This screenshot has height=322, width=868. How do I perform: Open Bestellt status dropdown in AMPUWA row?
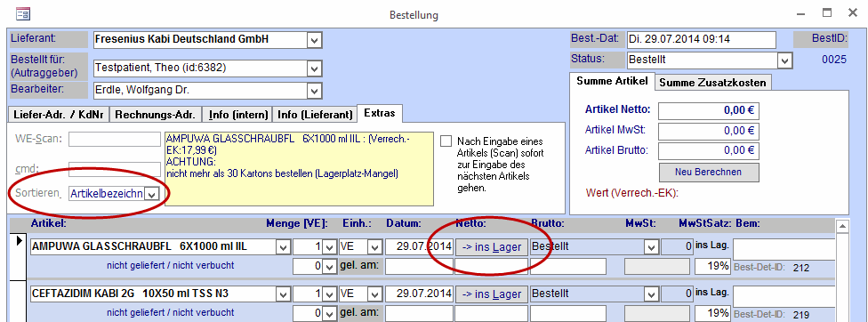point(651,247)
